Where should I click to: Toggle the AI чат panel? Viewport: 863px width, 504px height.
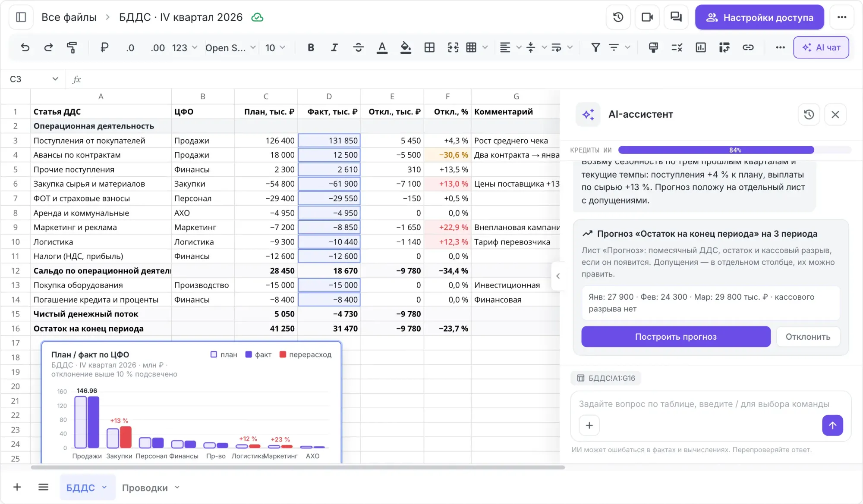821,47
